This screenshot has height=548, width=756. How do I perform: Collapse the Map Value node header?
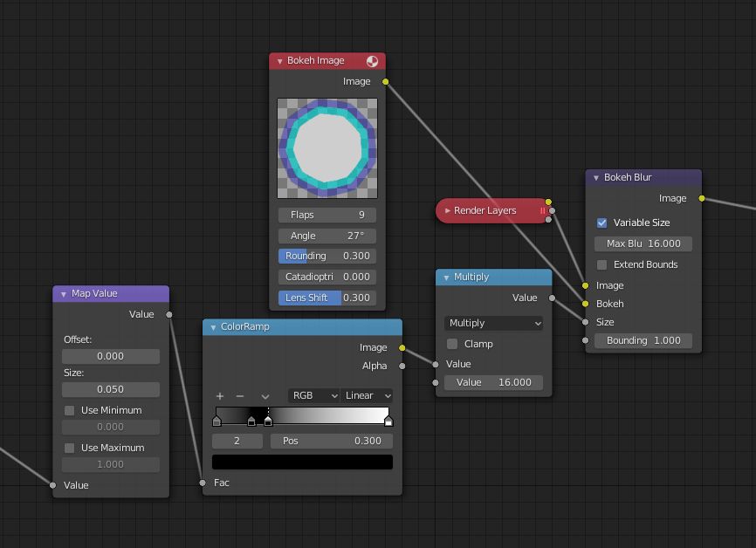click(62, 293)
